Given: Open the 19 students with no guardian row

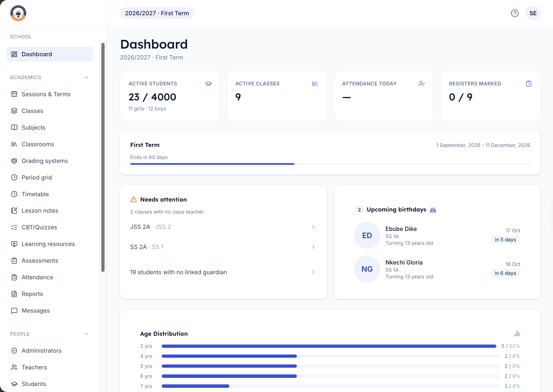Looking at the screenshot, I should 223,272.
